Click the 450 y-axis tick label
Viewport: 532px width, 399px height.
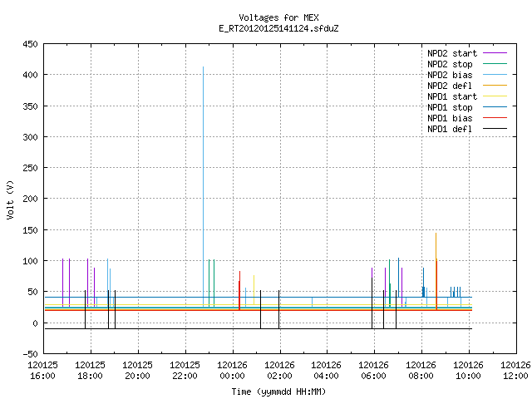[30, 44]
